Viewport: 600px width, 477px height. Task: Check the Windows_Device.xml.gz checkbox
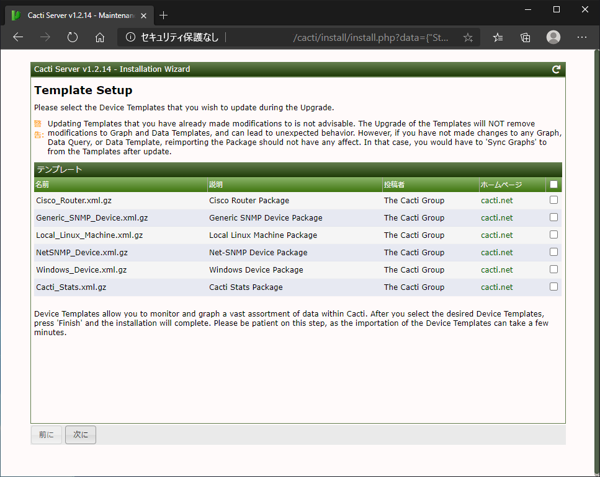(x=553, y=269)
